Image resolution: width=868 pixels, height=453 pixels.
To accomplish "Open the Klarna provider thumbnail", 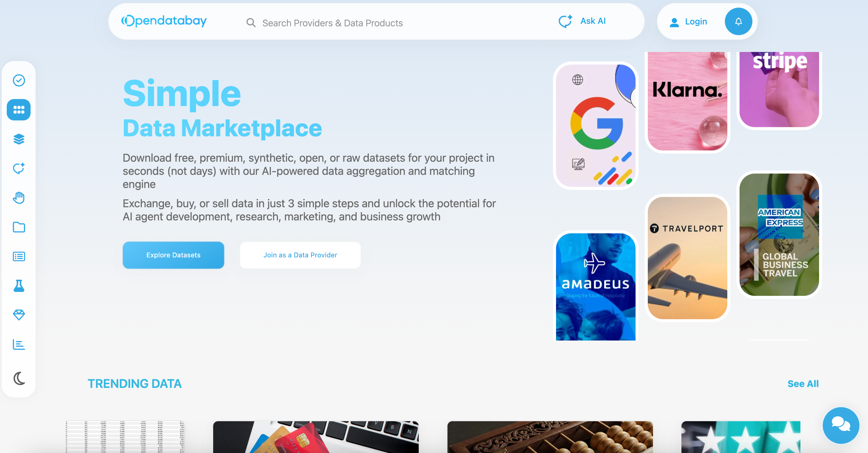I will [687, 101].
